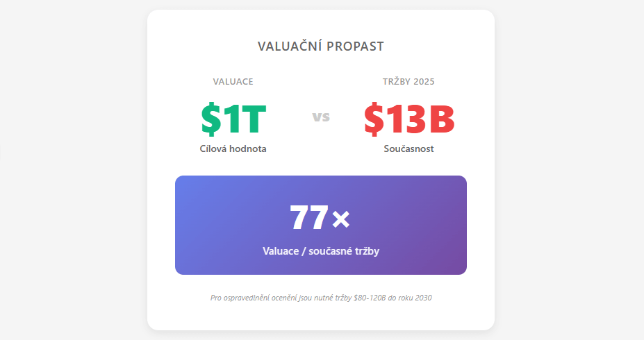Click the "Současnost" caption
The height and width of the screenshot is (340, 644).
(408, 148)
